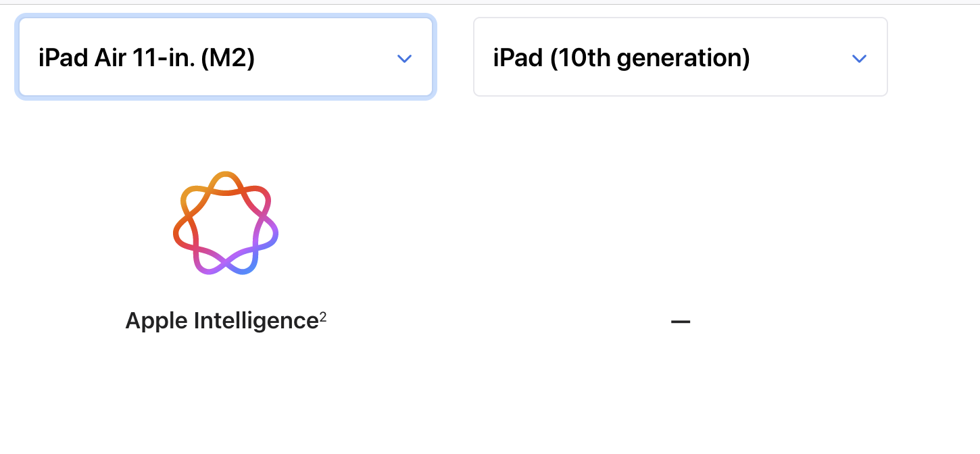Click the highlighted left device selector box
Viewport: 980px width, 454px height.
tap(225, 57)
